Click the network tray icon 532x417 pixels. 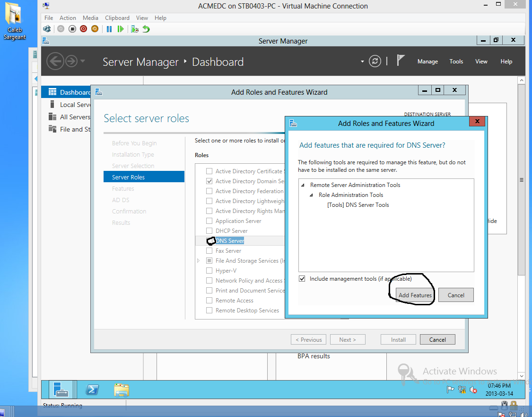point(462,390)
